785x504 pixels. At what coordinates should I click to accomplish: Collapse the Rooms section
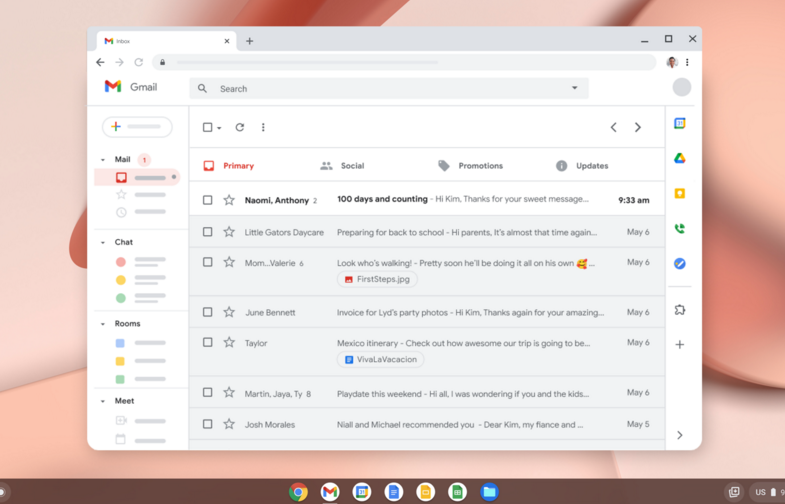103,324
